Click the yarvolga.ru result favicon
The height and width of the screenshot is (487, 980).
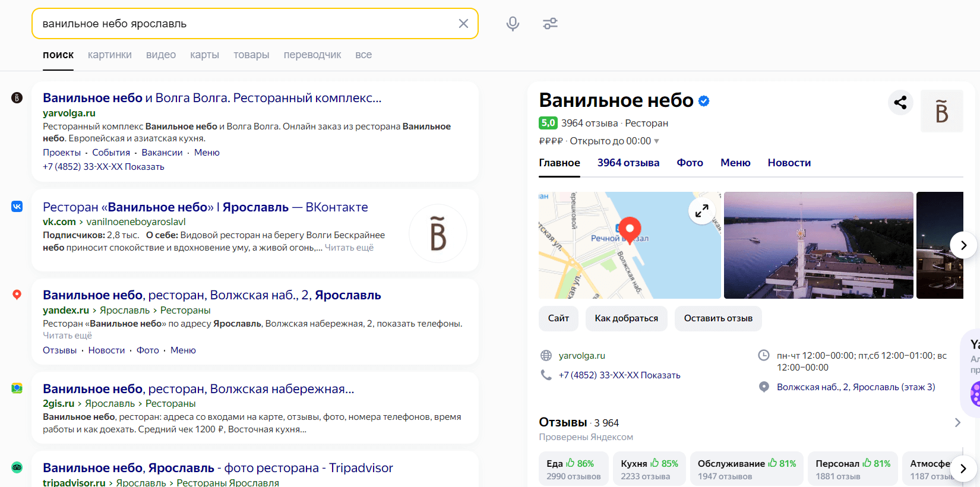click(17, 97)
